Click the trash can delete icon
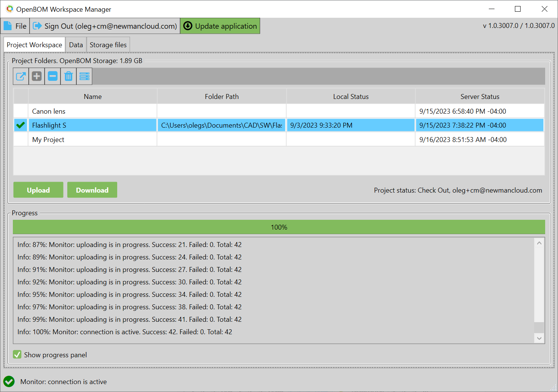The height and width of the screenshot is (392, 558). [68, 76]
